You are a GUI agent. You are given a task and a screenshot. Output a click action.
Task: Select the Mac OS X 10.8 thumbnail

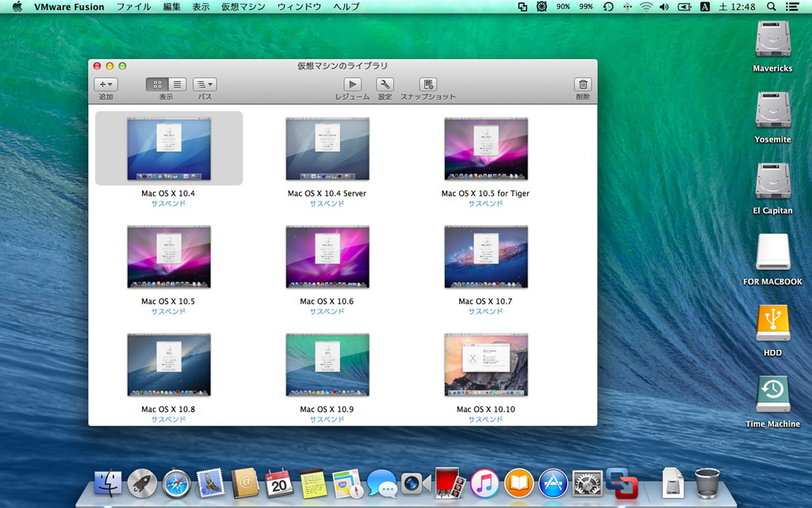tap(169, 365)
